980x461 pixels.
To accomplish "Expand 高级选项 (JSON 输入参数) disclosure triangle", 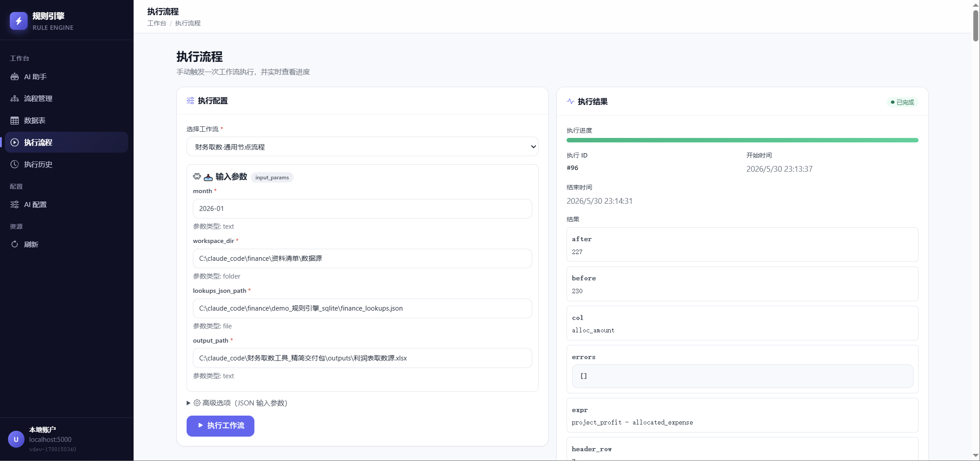I will point(188,403).
